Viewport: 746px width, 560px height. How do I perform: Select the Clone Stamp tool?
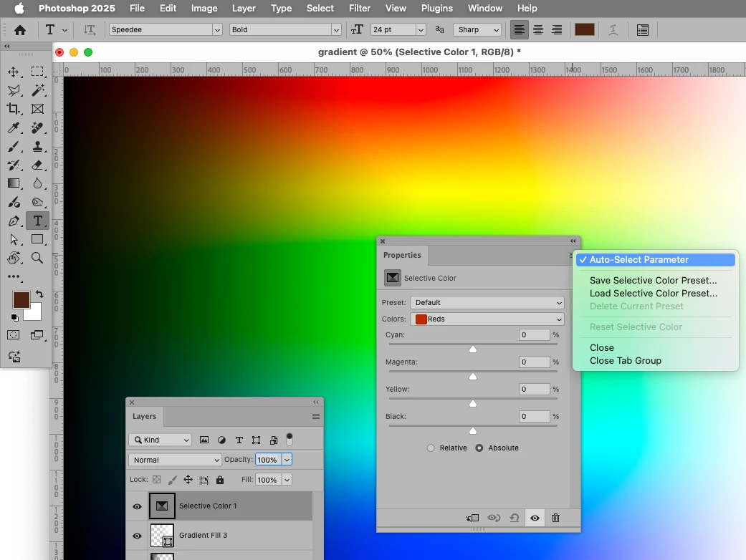(x=37, y=146)
